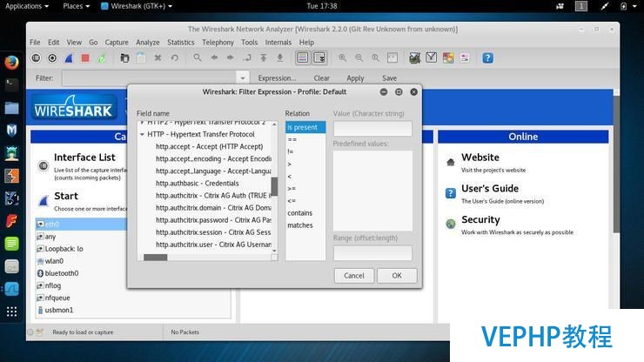This screenshot has height=362, width=644.
Task: Open the Applications menu in top bar
Action: [x=27, y=6]
